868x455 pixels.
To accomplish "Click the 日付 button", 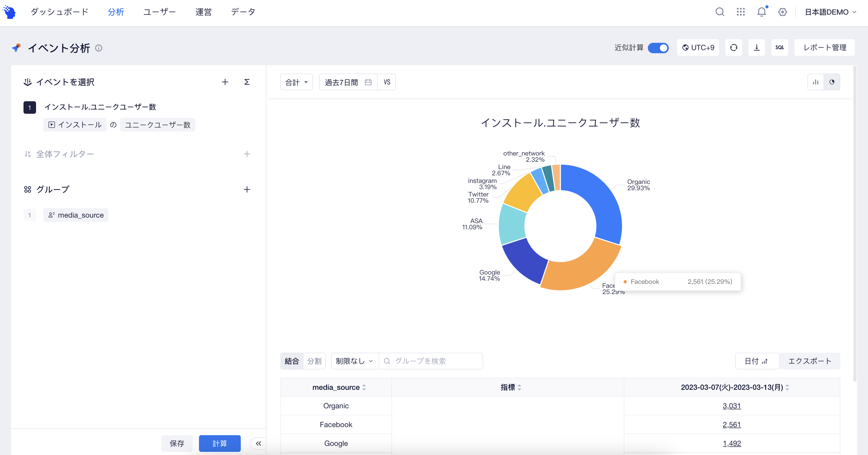I will coord(757,361).
